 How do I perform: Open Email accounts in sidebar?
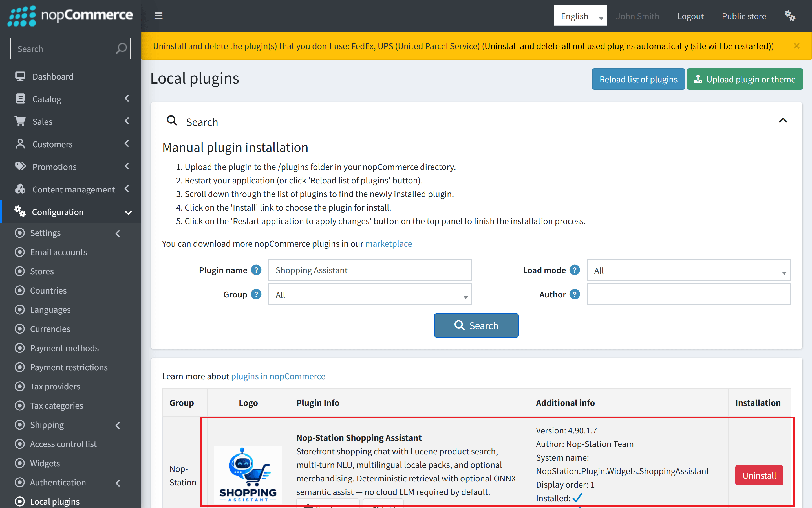tap(58, 252)
